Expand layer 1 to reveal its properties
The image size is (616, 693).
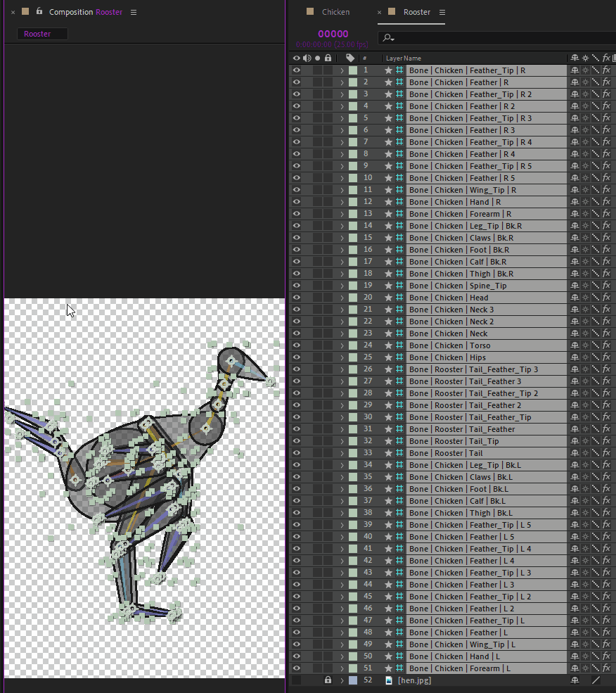(x=342, y=70)
